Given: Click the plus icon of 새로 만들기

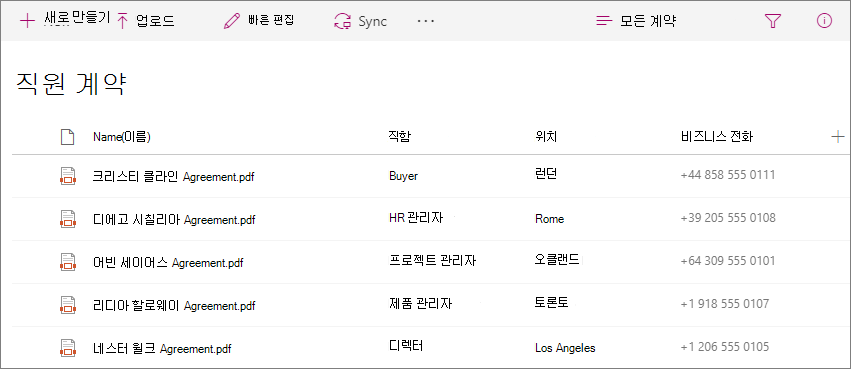Looking at the screenshot, I should pyautogui.click(x=27, y=21).
